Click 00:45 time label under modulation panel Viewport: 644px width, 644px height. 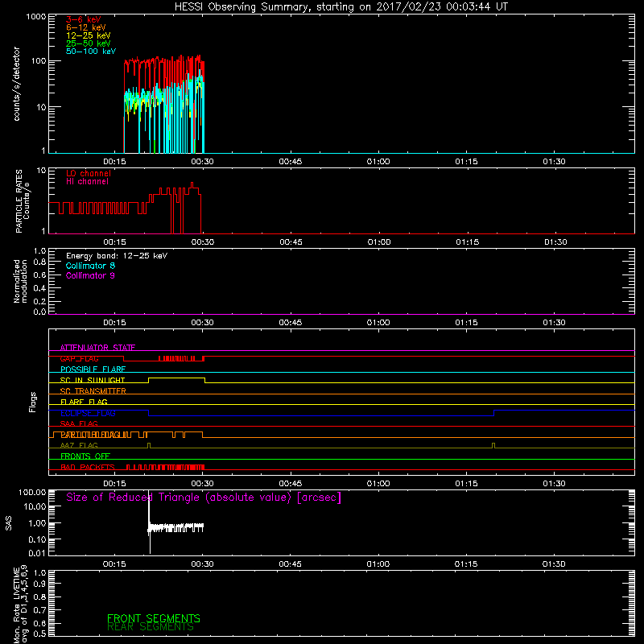click(291, 323)
